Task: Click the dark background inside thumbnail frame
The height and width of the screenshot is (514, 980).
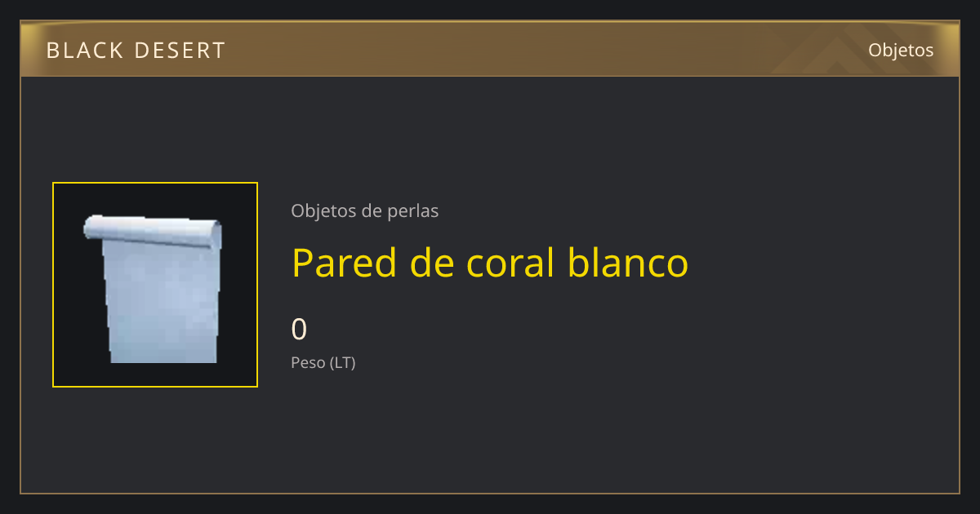Action: [73, 359]
